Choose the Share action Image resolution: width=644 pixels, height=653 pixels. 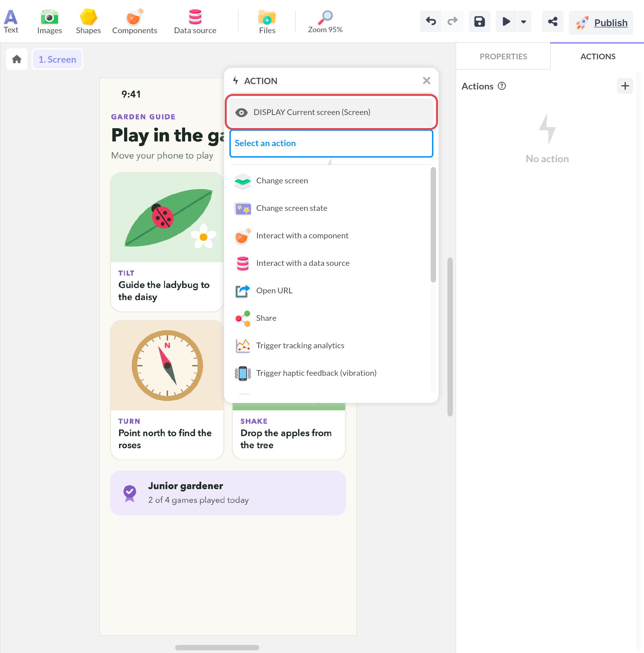[x=331, y=318]
